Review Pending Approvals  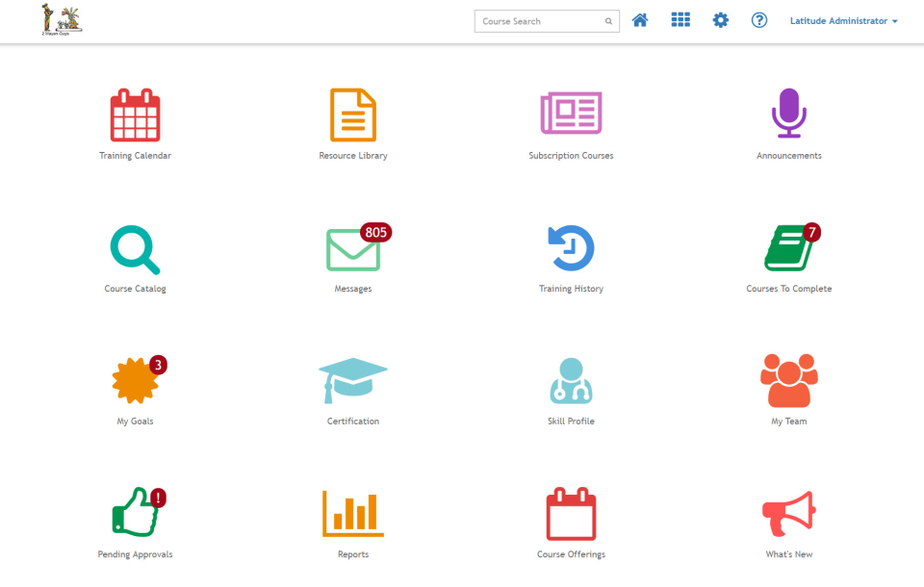pos(135,514)
